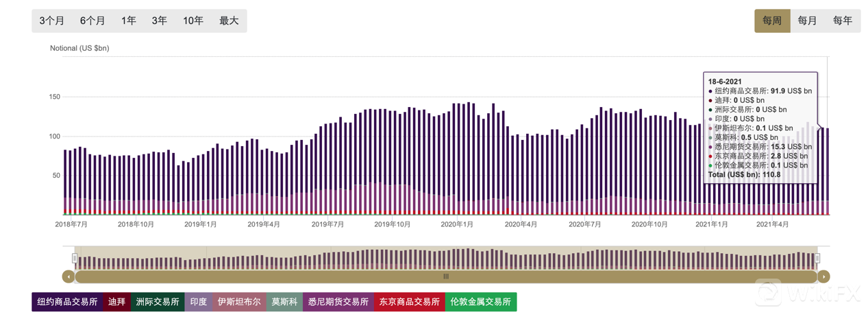
Task: Switch to 每年 yearly view
Action: coord(843,21)
